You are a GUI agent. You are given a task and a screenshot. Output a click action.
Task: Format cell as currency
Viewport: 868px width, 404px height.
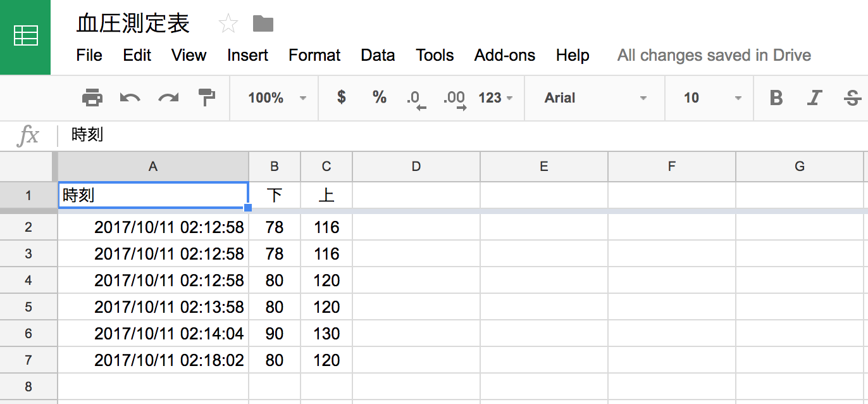[342, 98]
